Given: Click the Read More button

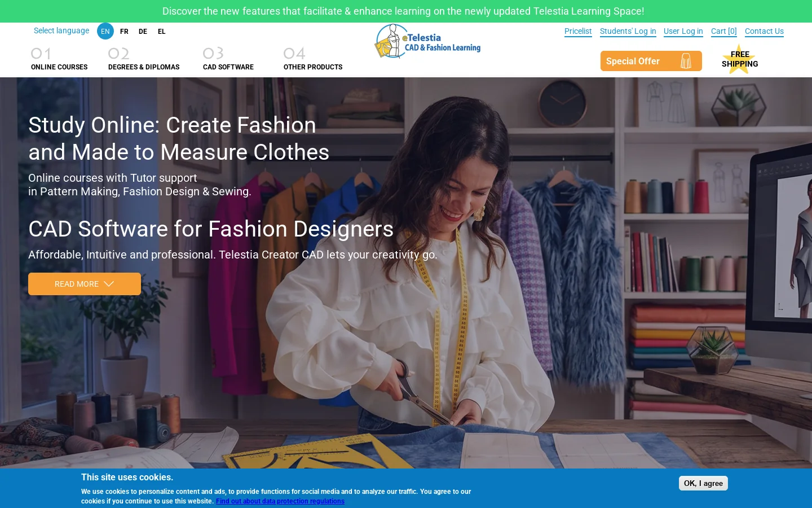Looking at the screenshot, I should pyautogui.click(x=85, y=284).
